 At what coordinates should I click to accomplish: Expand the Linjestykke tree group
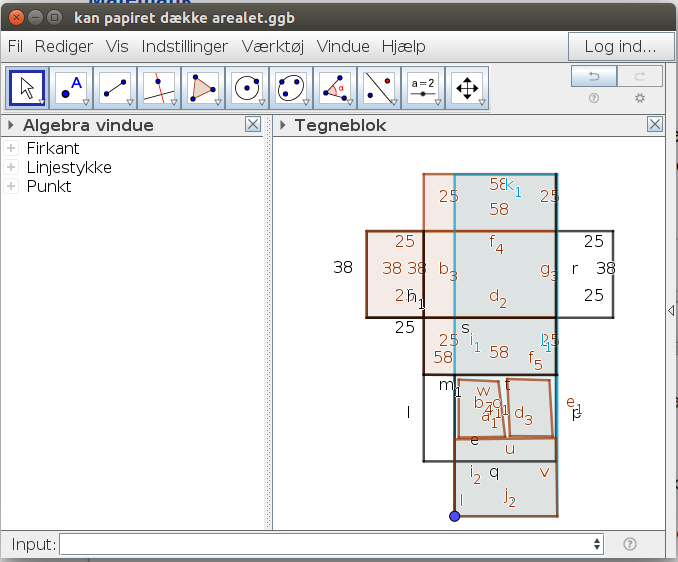11,167
